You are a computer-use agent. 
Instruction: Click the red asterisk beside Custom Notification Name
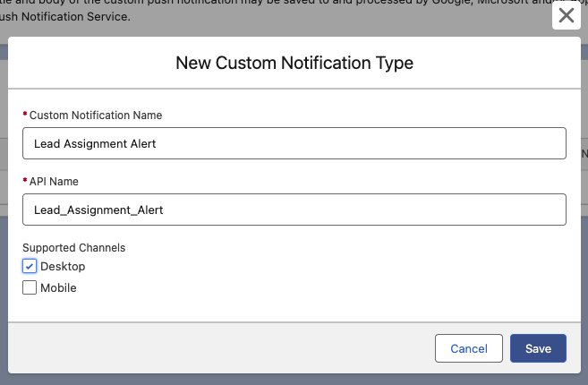[24, 115]
